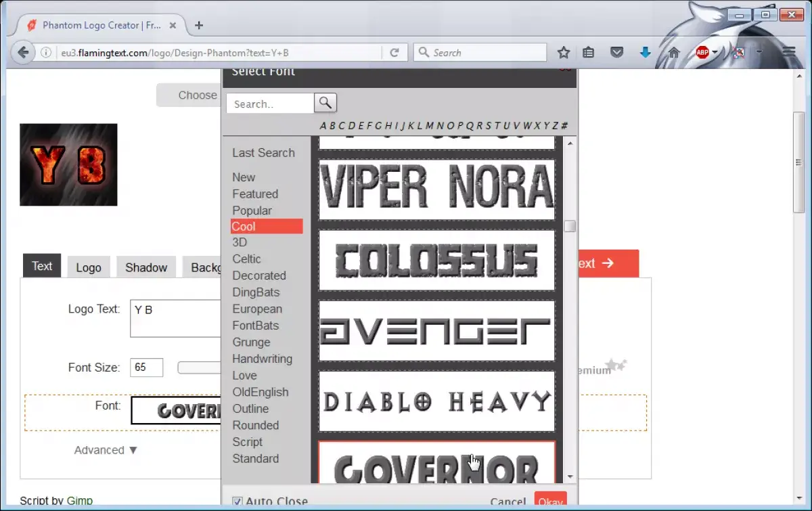This screenshot has height=511, width=812.
Task: Focus the Font Size number field
Action: coord(147,368)
